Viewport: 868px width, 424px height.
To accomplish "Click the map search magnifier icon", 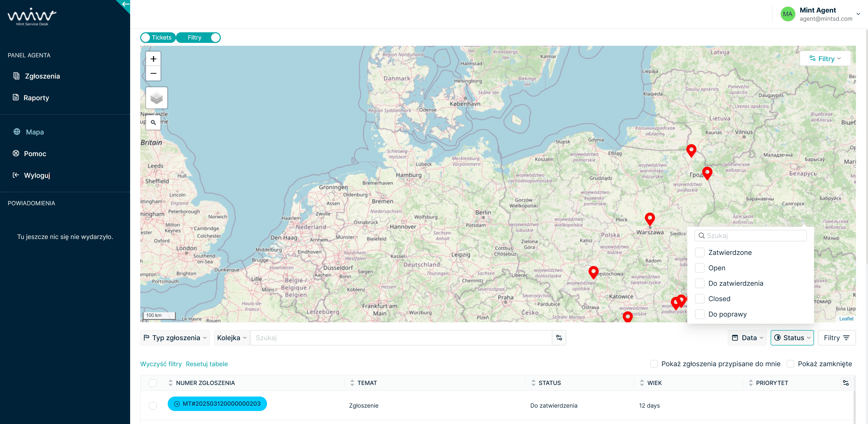I will (153, 123).
